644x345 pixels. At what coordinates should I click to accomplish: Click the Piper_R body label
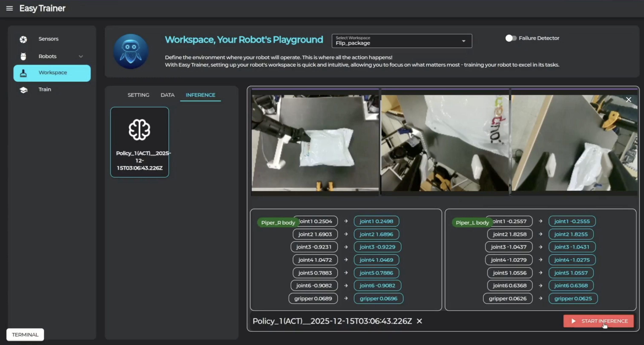[x=278, y=223]
